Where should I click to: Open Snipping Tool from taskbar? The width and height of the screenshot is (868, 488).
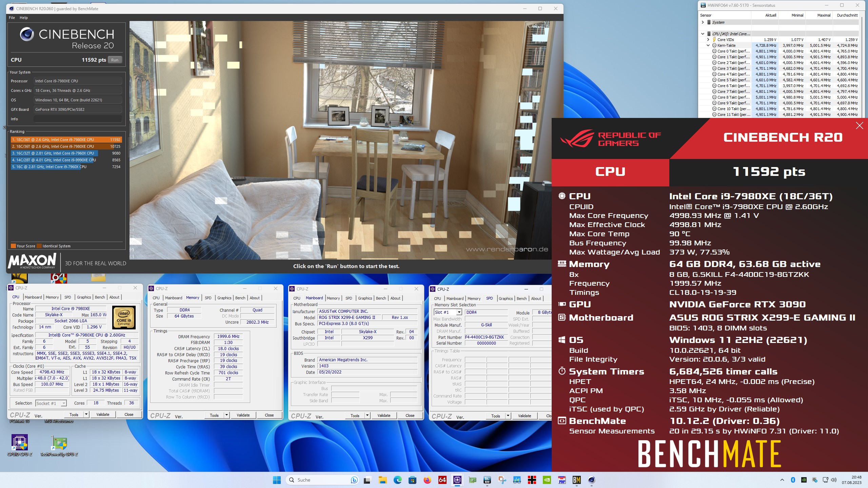[502, 480]
